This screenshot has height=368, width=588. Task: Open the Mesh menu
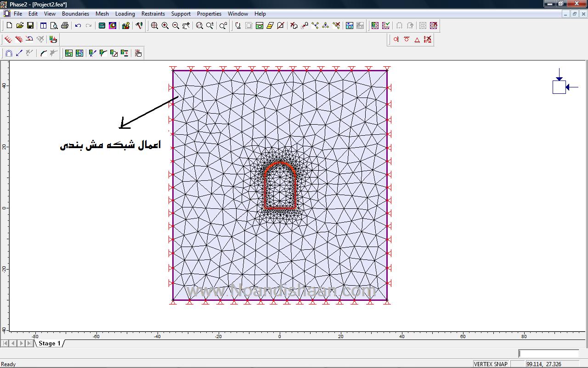point(102,14)
